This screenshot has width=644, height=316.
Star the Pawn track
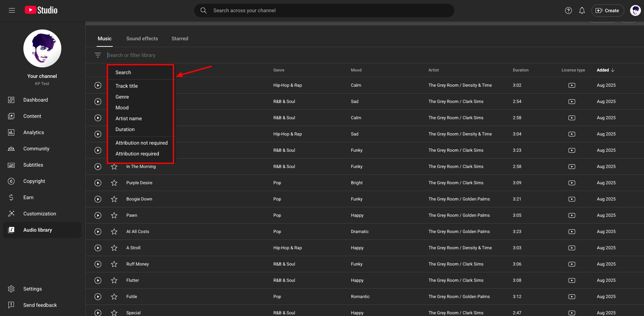point(114,215)
